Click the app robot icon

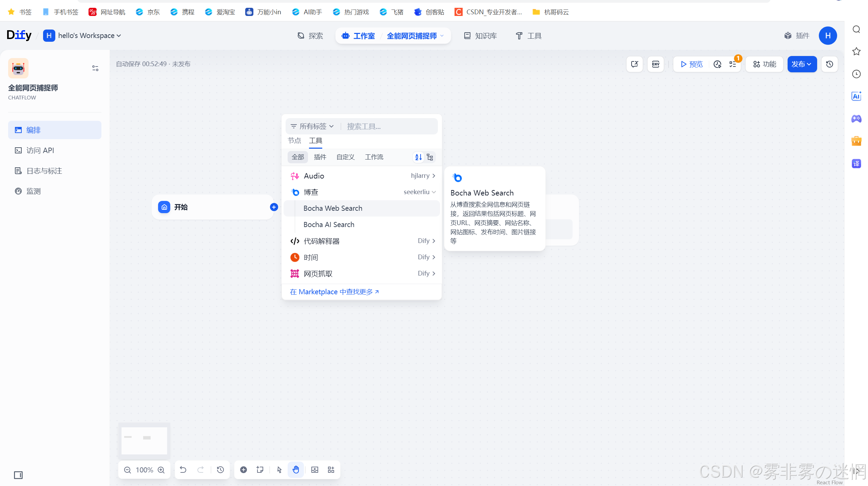tap(18, 68)
